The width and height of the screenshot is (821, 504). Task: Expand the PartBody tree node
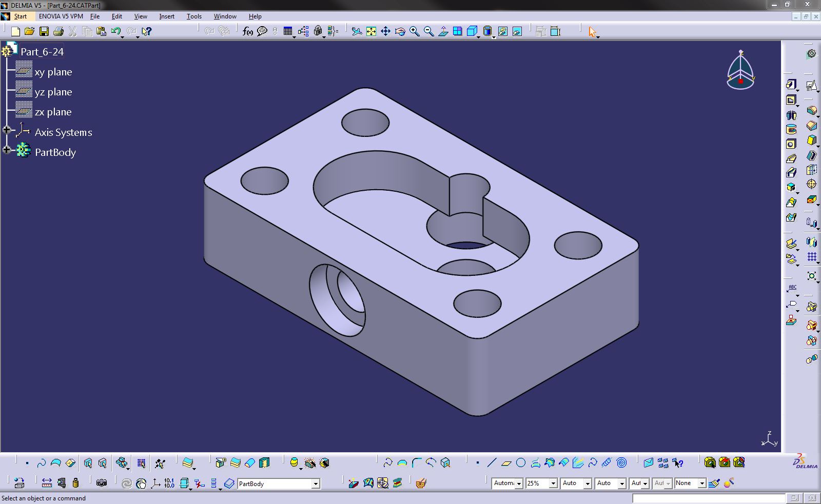click(x=7, y=150)
